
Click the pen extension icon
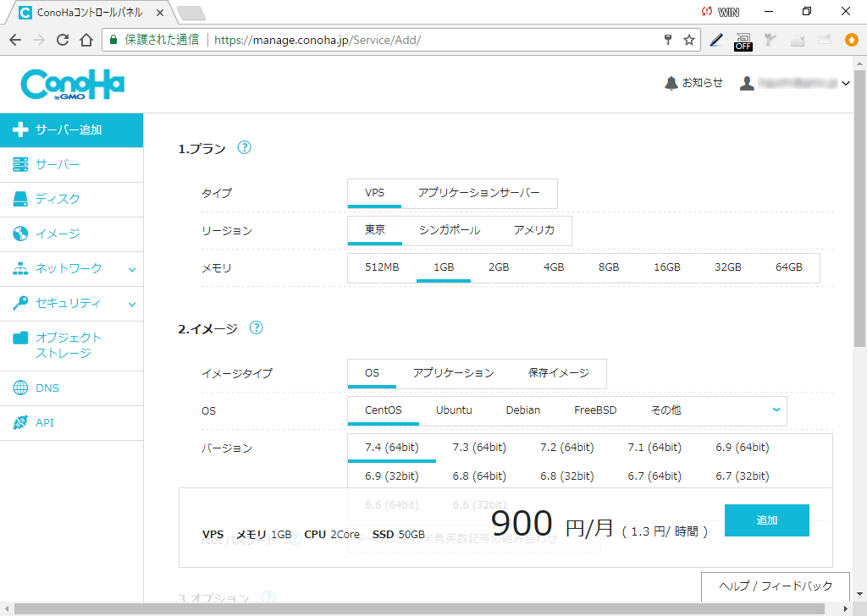click(716, 40)
